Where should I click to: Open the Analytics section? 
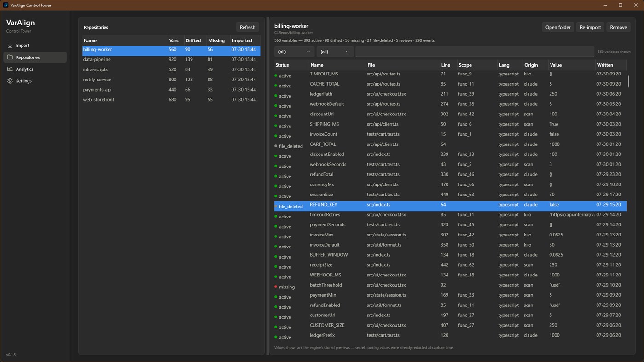point(35,69)
